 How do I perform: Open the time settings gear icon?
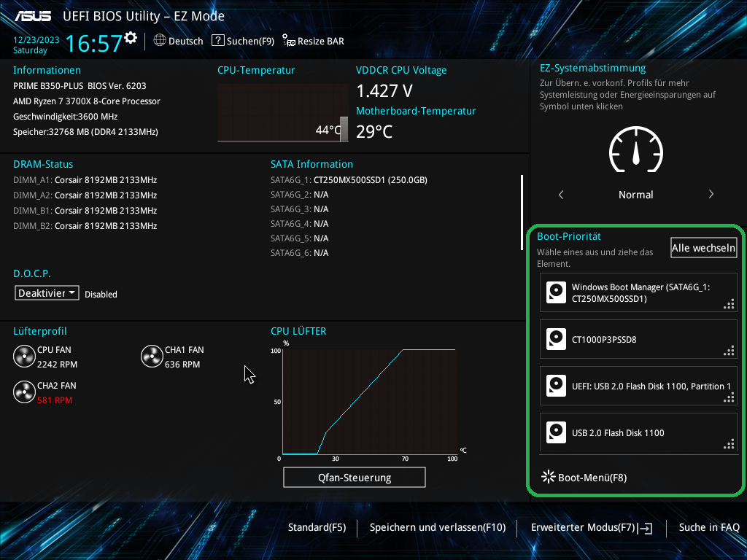[x=131, y=38]
